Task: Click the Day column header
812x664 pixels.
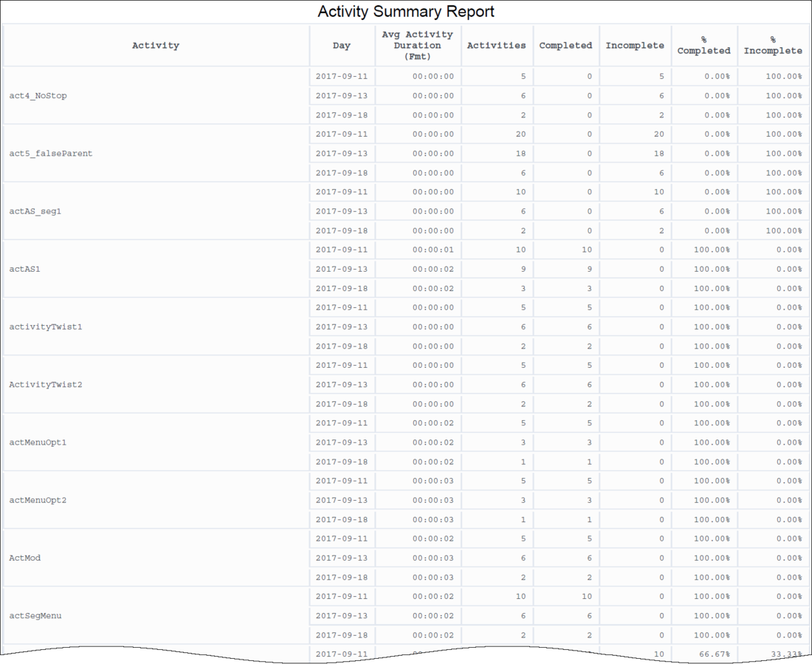Action: [342, 46]
